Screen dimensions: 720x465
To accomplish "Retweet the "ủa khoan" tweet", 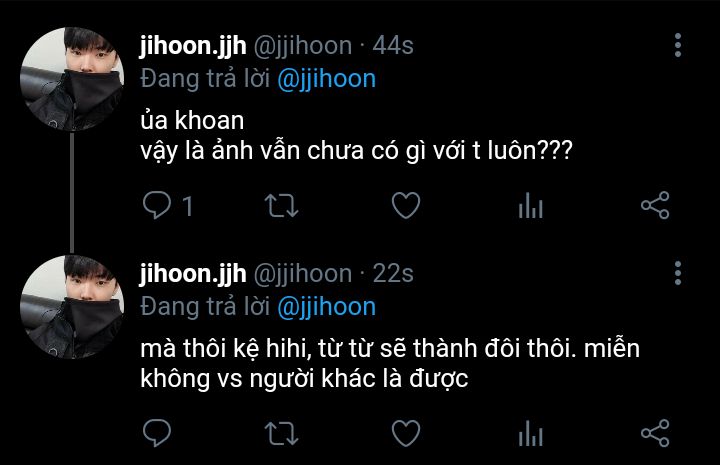I will 281,205.
